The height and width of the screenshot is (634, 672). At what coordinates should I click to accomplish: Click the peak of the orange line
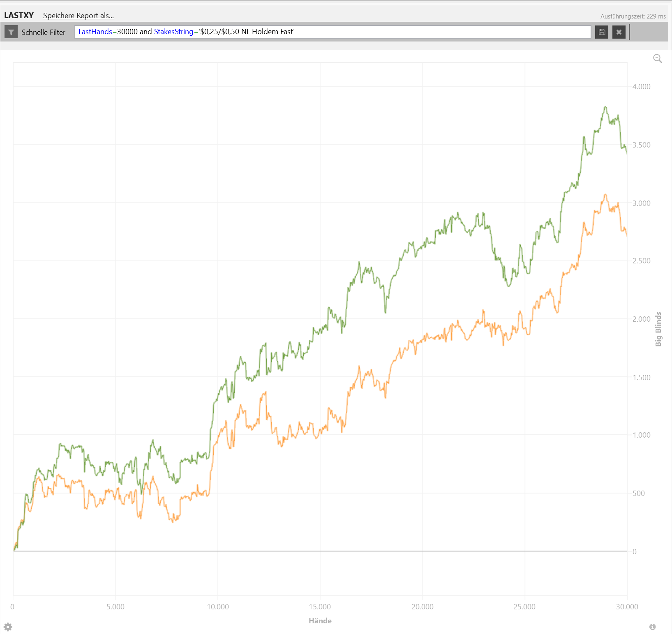click(605, 195)
